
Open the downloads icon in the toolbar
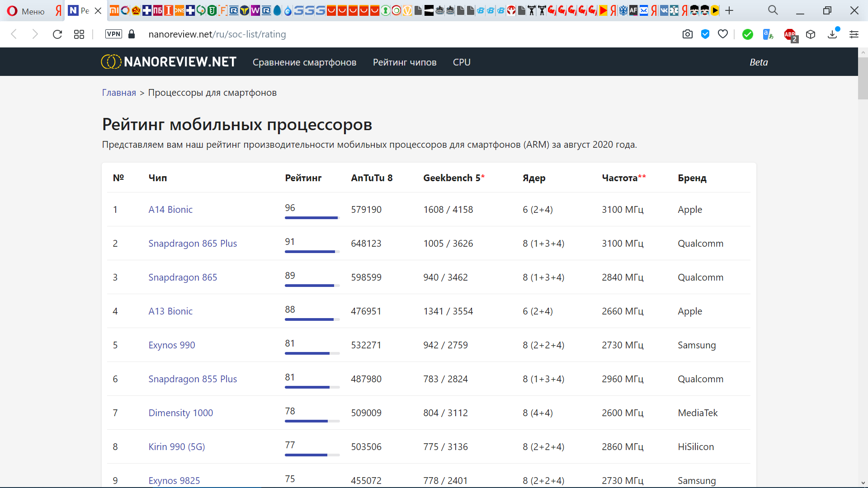click(832, 34)
